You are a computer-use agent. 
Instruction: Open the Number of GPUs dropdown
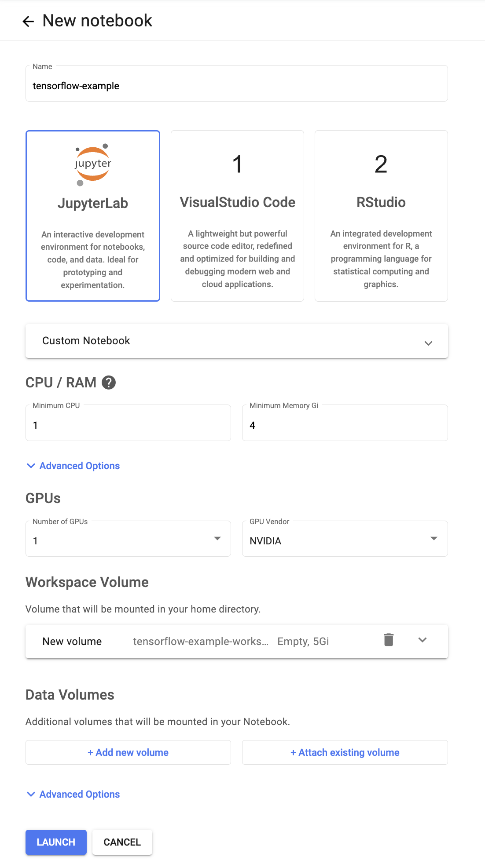click(128, 539)
